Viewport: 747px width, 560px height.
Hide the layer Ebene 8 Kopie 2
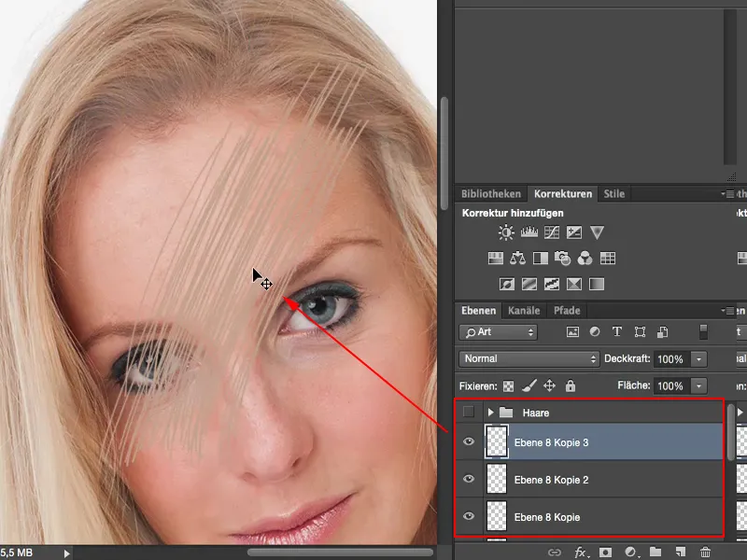tap(469, 479)
